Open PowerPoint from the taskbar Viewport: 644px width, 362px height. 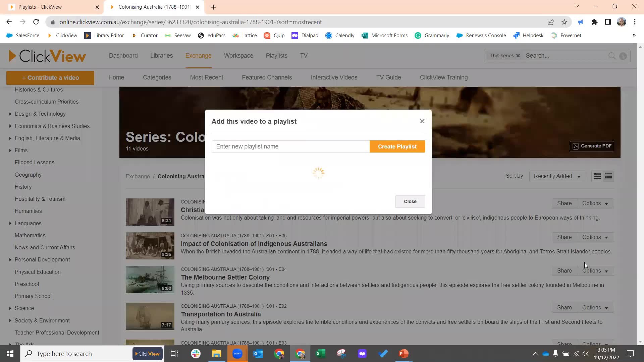(404, 353)
